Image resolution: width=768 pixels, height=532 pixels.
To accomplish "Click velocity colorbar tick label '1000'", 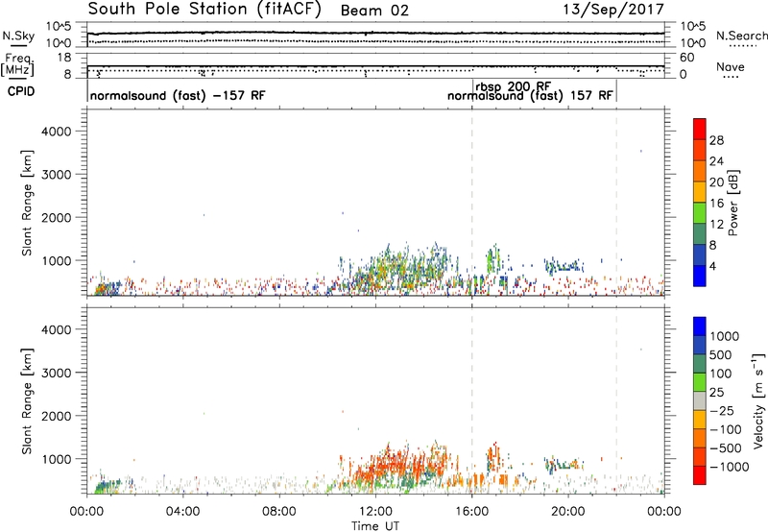I will [724, 336].
